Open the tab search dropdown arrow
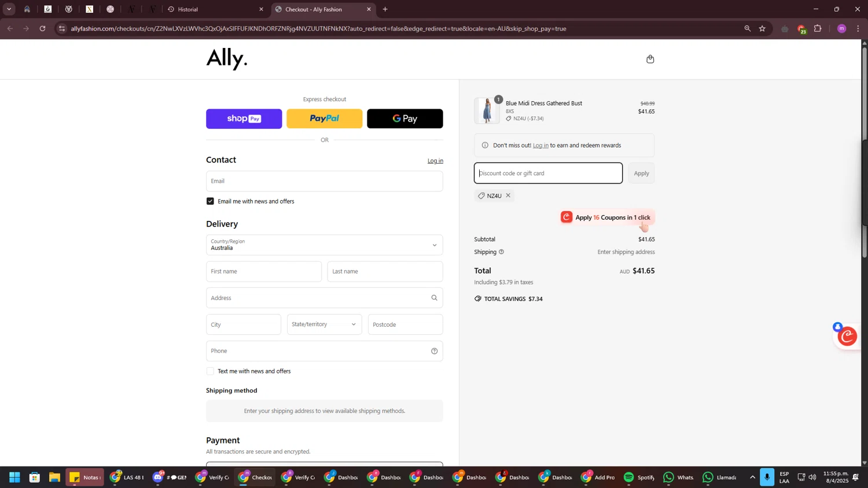The image size is (868, 488). (x=9, y=9)
